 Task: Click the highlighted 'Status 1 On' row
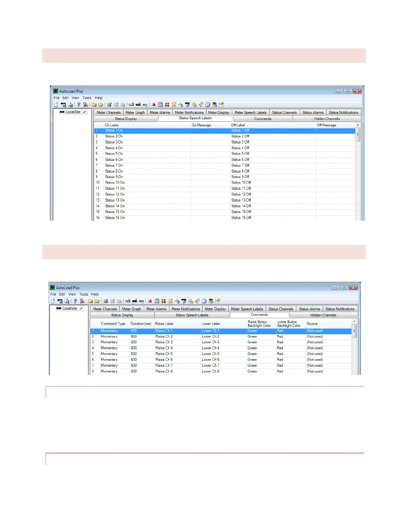point(224,131)
